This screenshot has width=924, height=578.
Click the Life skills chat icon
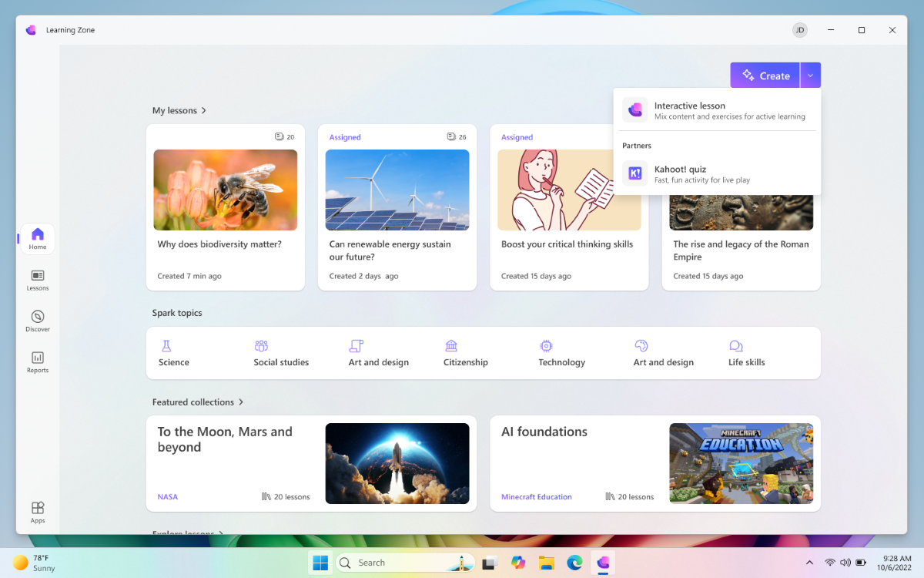pyautogui.click(x=736, y=346)
